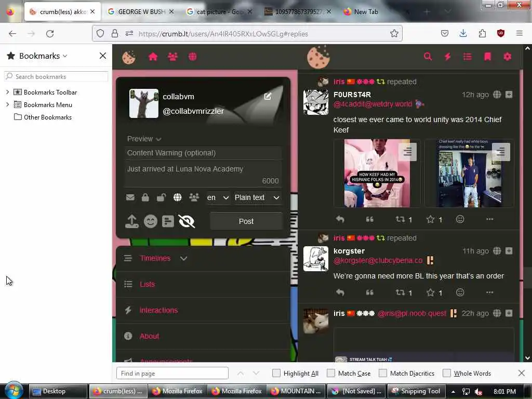This screenshot has width=532, height=399.
Task: Enable Highlight All checkbox
Action: (x=276, y=373)
